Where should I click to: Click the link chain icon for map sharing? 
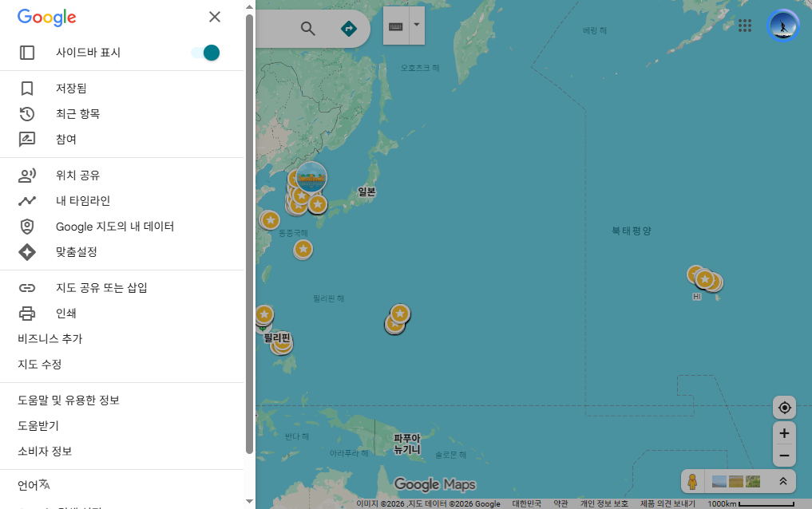[27, 287]
